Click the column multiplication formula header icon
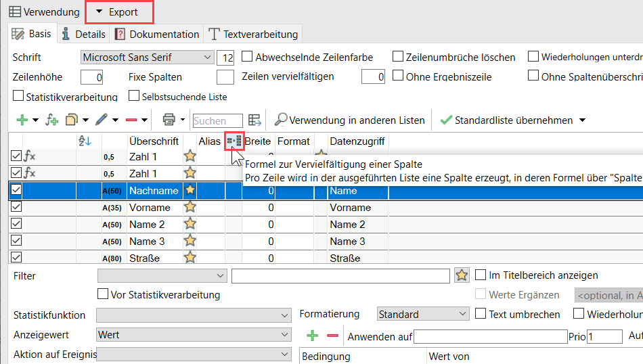The image size is (643, 364). (234, 141)
